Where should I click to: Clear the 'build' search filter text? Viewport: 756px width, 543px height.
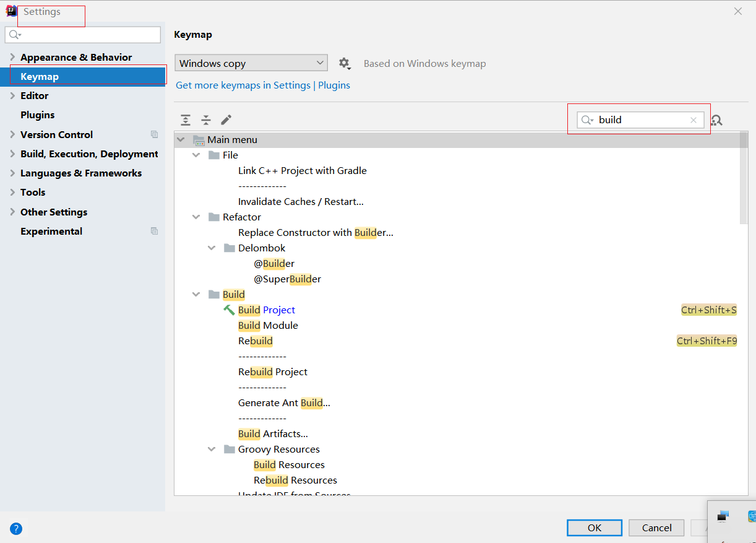694,120
